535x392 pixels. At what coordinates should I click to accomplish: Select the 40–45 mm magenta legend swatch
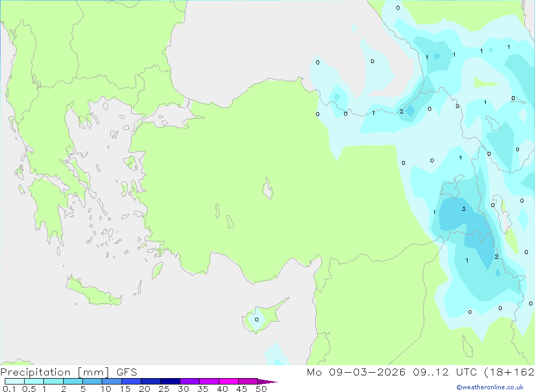pos(228,381)
